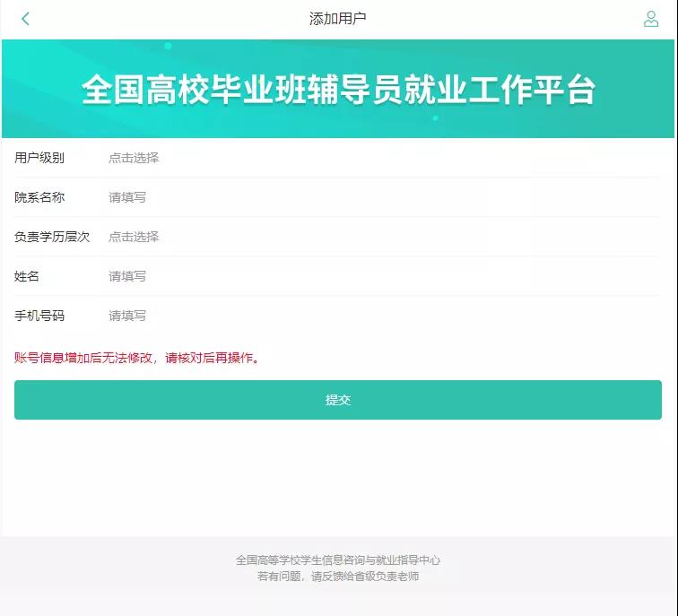
Task: Click the 手机号码 field label
Action: [39, 316]
